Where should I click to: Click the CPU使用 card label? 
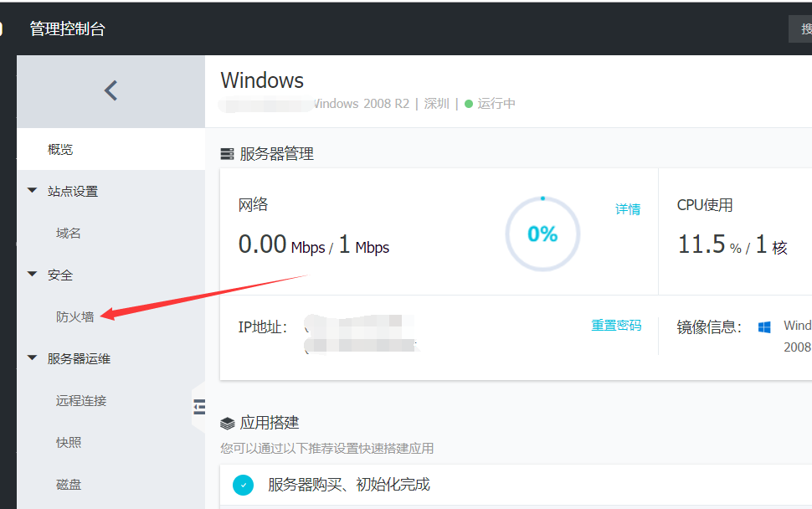705,205
